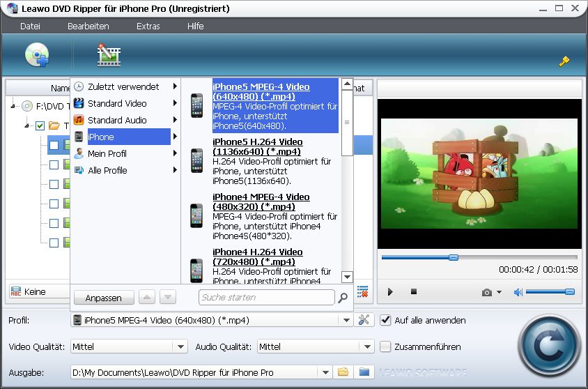Click the Standard Video film icon
This screenshot has height=389, width=588.
(x=79, y=103)
